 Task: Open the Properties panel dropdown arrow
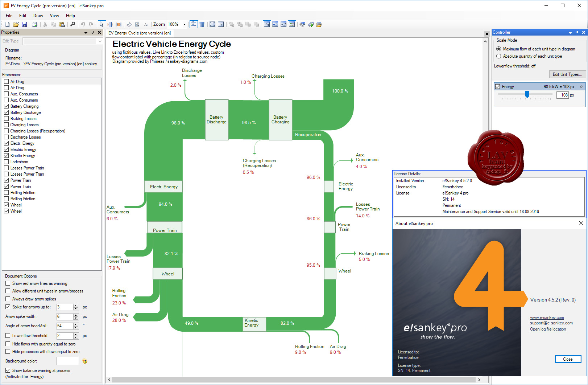(86, 33)
